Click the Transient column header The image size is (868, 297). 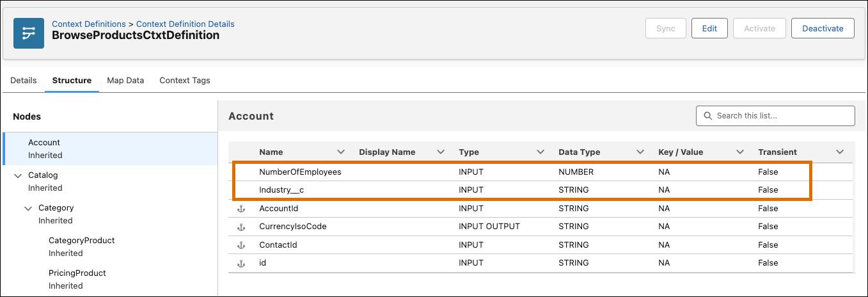777,152
